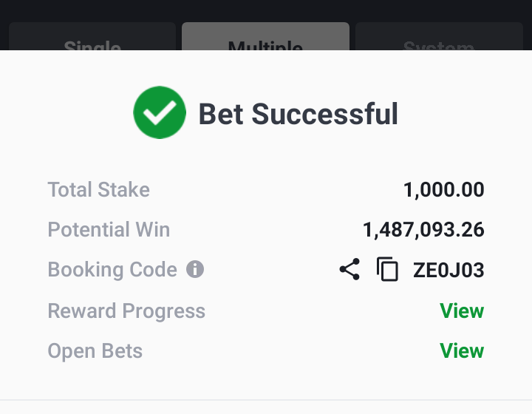Click the Potential Win label

pyautogui.click(x=109, y=229)
